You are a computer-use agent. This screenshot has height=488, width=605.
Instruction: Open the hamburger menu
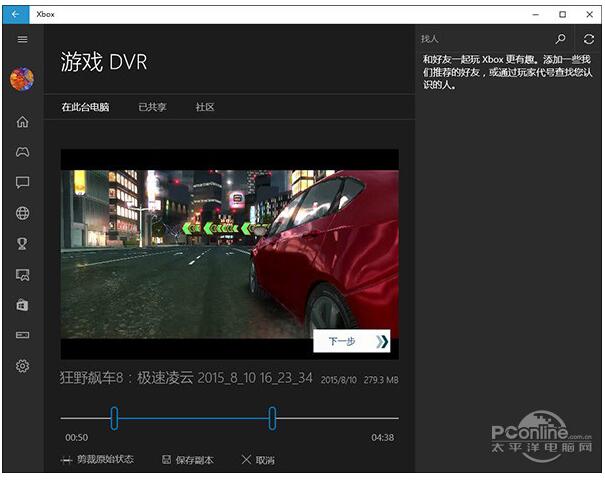22,39
